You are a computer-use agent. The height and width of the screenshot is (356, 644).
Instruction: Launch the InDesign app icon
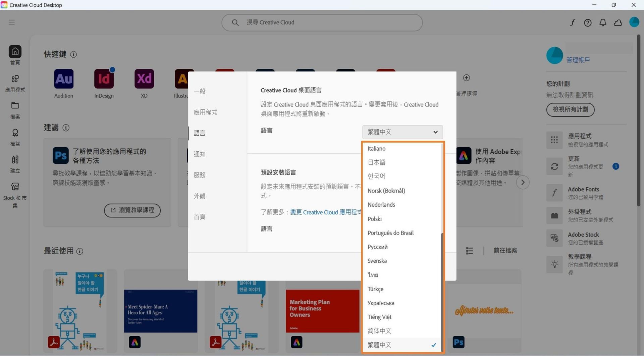point(104,79)
